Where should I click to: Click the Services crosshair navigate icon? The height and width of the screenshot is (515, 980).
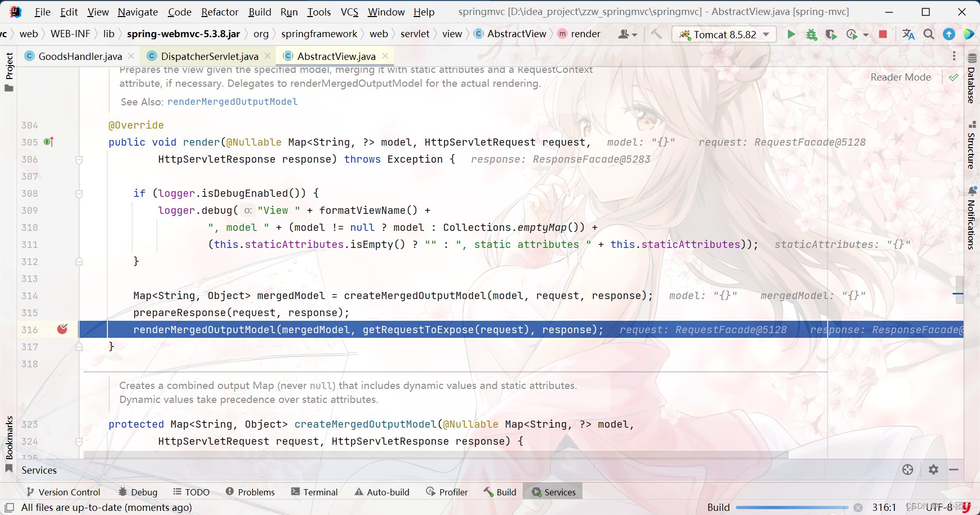908,470
